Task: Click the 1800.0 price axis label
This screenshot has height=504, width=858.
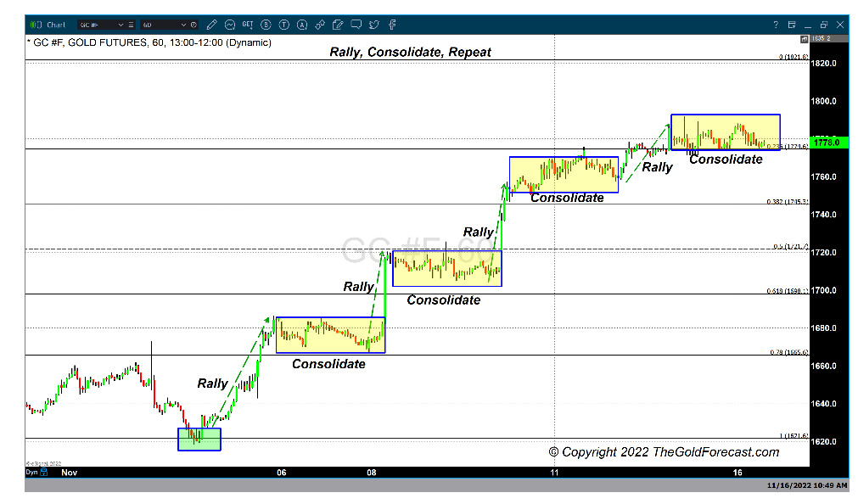Action: pyautogui.click(x=823, y=101)
